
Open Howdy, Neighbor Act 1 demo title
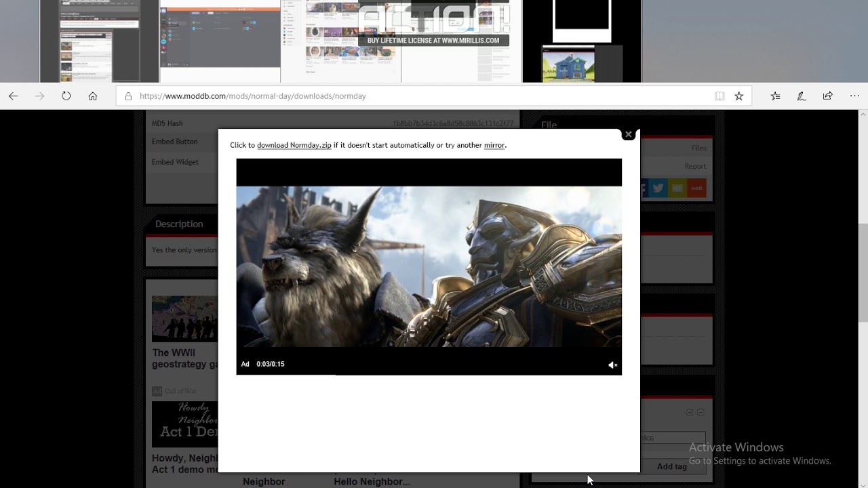tap(184, 464)
